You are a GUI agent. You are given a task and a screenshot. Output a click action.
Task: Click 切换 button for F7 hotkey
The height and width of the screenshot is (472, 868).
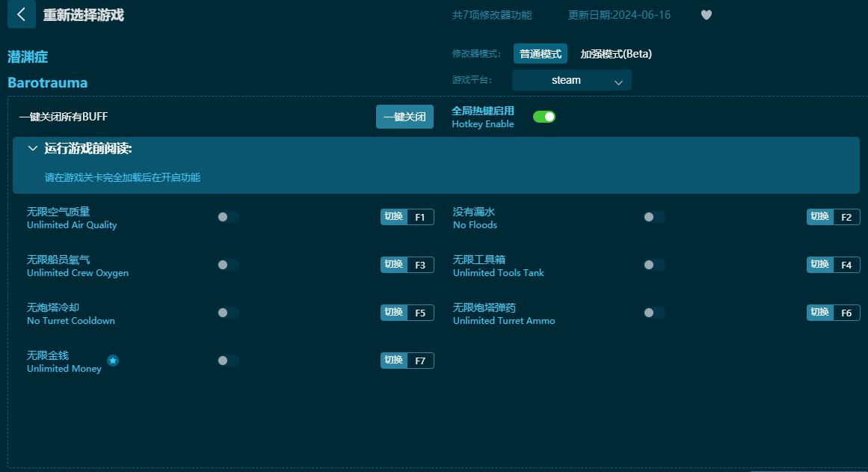(393, 361)
